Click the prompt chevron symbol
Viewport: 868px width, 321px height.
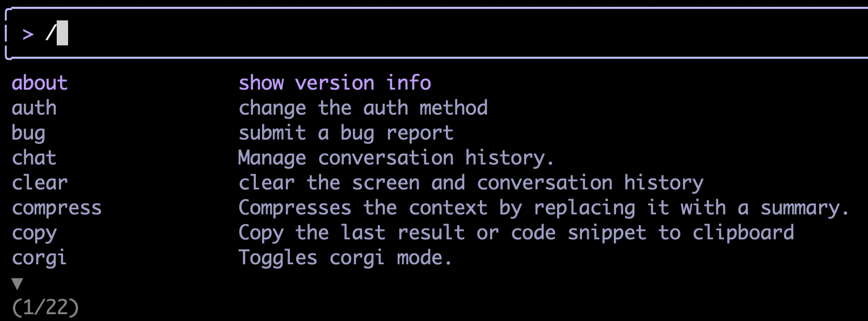[x=28, y=34]
